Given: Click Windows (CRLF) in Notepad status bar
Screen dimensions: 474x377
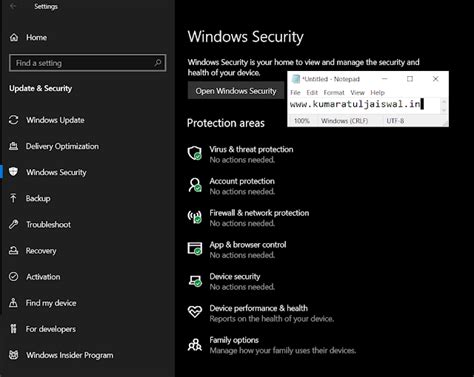Looking at the screenshot, I should coord(344,121).
